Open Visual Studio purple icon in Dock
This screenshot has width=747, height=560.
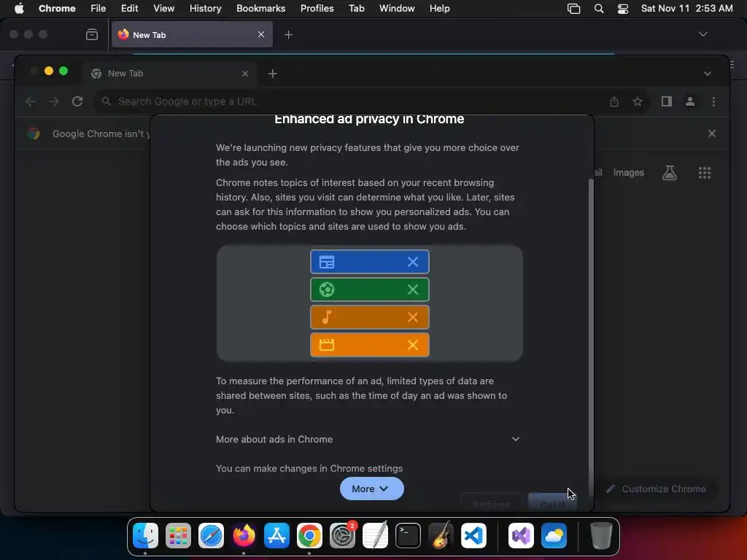pyautogui.click(x=521, y=536)
